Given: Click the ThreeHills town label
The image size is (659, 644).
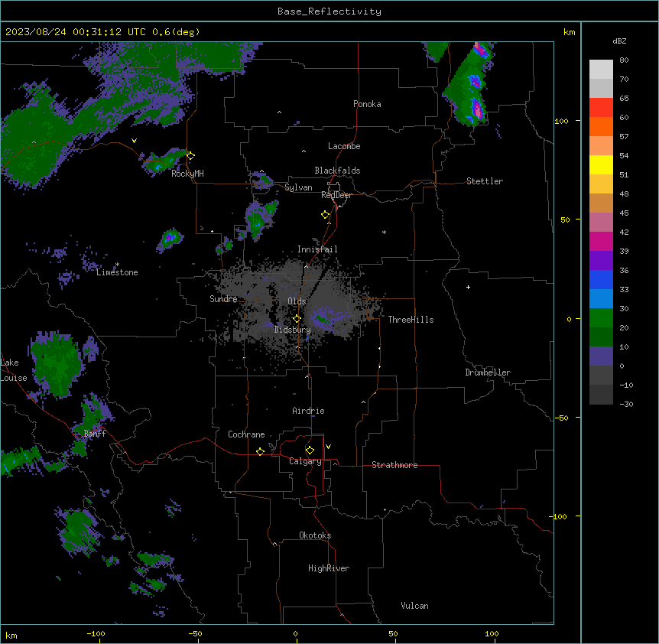Looking at the screenshot, I should coord(411,320).
